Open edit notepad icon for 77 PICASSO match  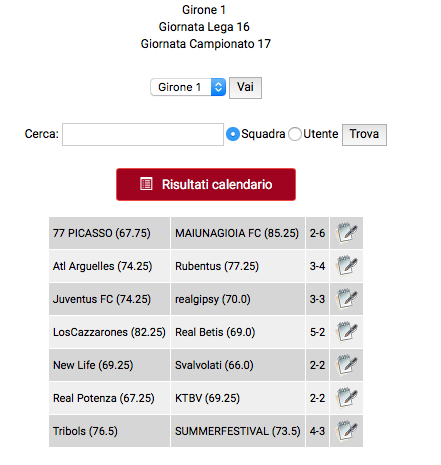click(x=347, y=233)
